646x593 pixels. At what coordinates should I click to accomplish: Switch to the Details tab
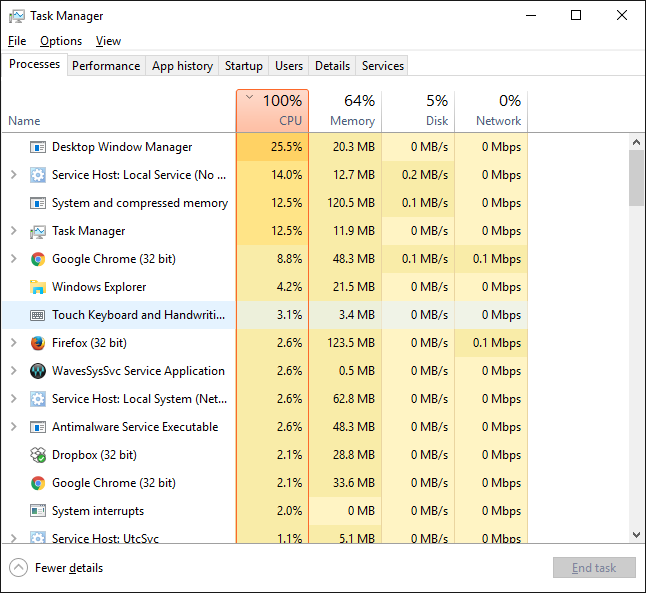click(x=332, y=66)
